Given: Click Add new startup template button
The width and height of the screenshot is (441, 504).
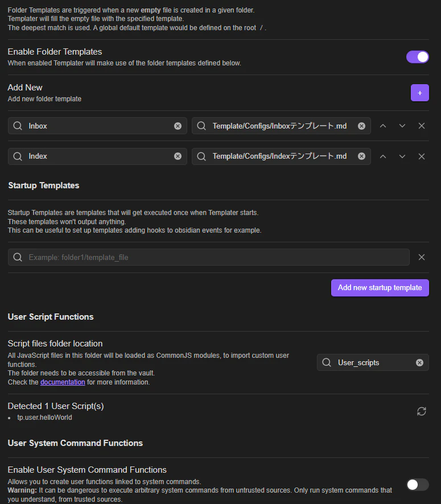Looking at the screenshot, I should pos(380,288).
